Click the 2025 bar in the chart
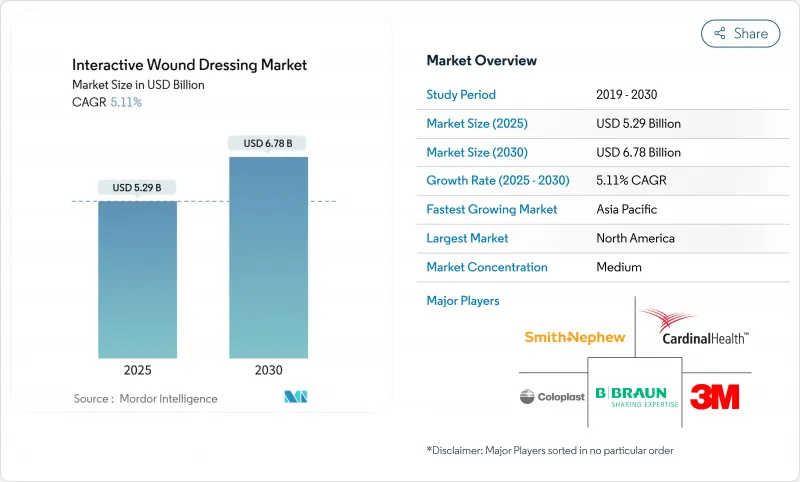This screenshot has width=800, height=482. coord(138,280)
